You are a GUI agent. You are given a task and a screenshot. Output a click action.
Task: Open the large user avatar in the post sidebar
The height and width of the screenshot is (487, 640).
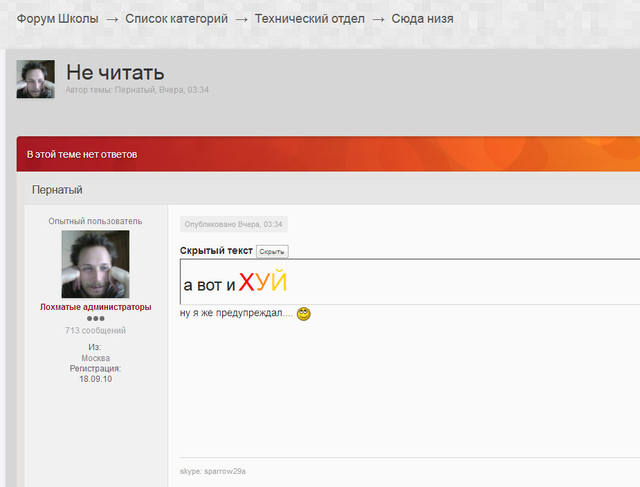pos(95,264)
